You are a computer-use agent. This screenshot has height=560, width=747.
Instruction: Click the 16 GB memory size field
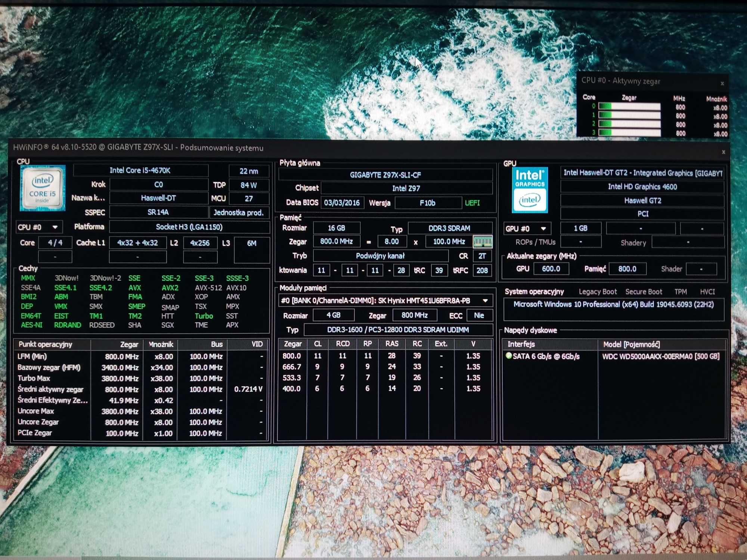point(337,228)
